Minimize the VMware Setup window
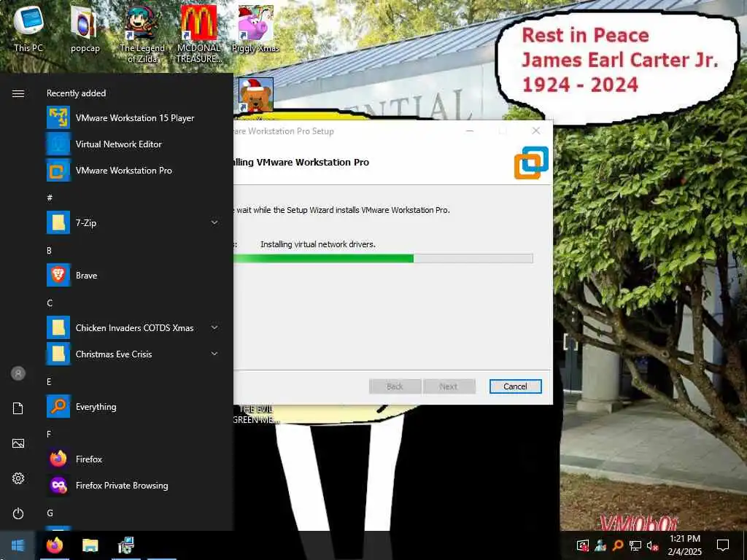 470,131
